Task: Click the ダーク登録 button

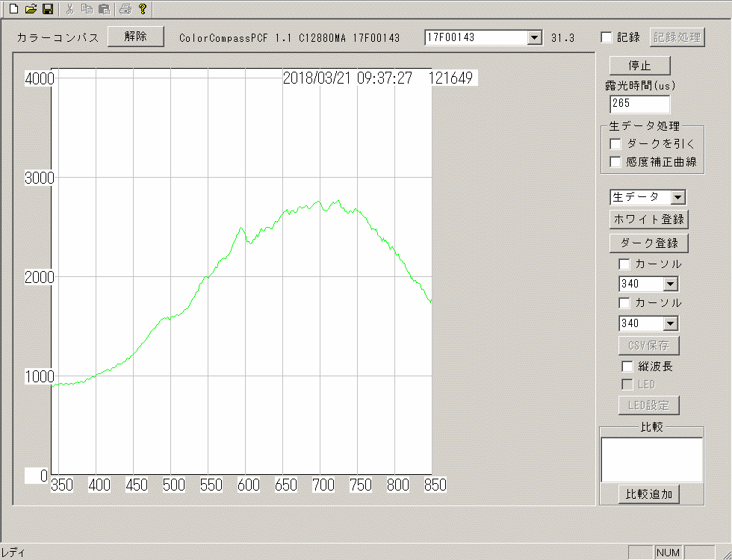Action: pyautogui.click(x=648, y=243)
